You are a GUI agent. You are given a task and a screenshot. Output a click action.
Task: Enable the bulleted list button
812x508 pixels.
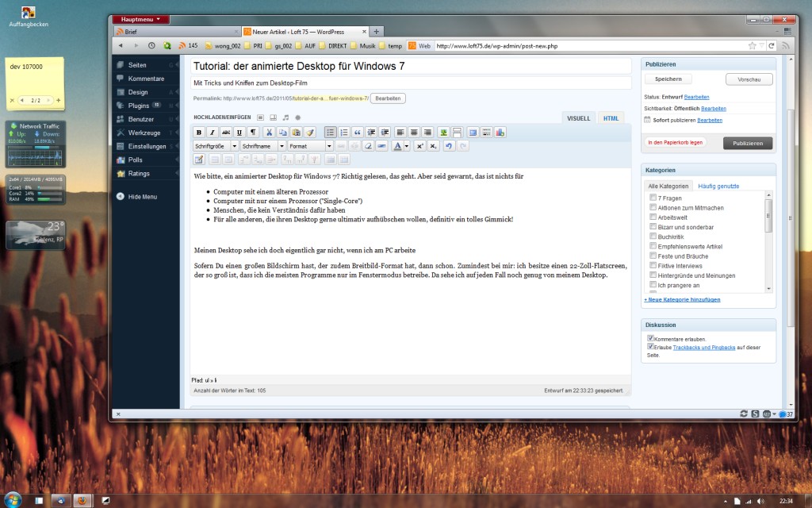[x=331, y=133]
